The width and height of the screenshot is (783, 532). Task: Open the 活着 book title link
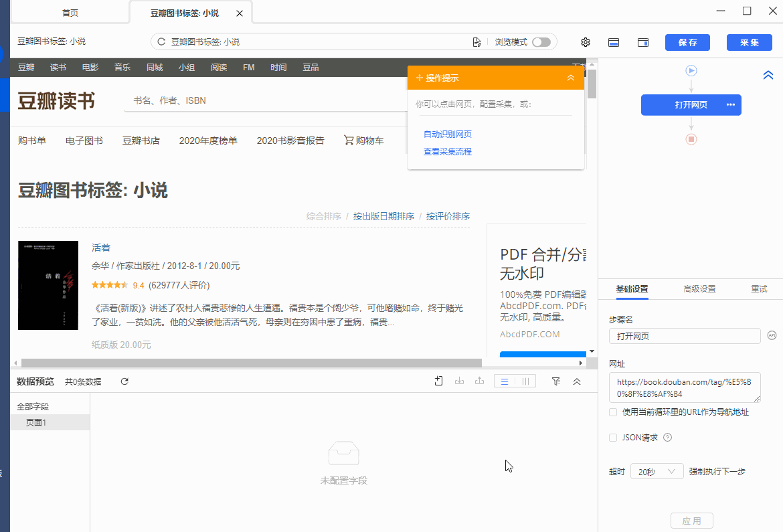tap(101, 248)
